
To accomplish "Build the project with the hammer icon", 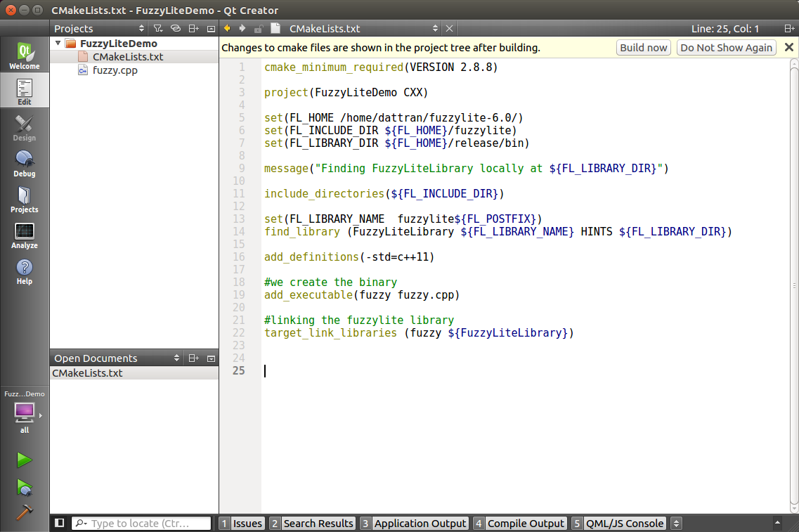I will click(x=24, y=512).
